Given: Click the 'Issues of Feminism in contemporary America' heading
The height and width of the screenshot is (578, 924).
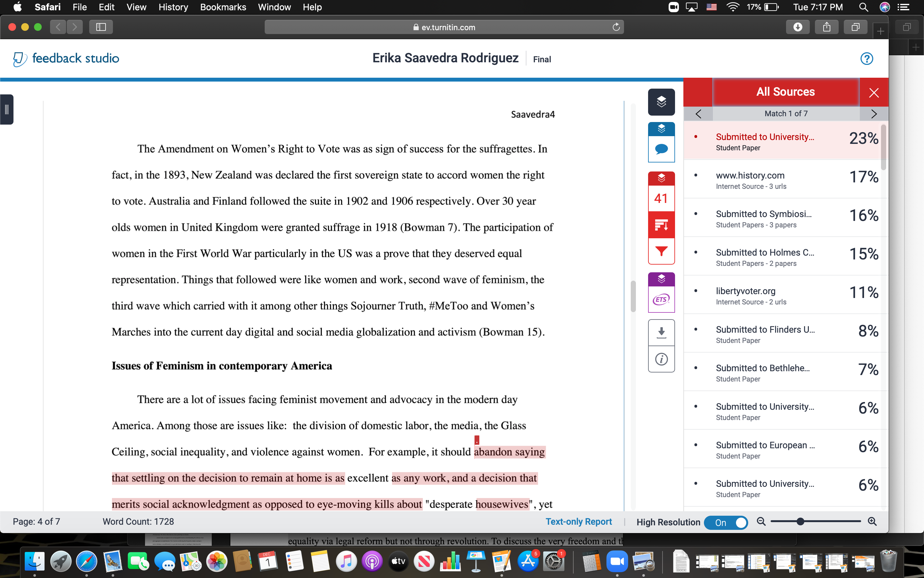Looking at the screenshot, I should click(222, 366).
